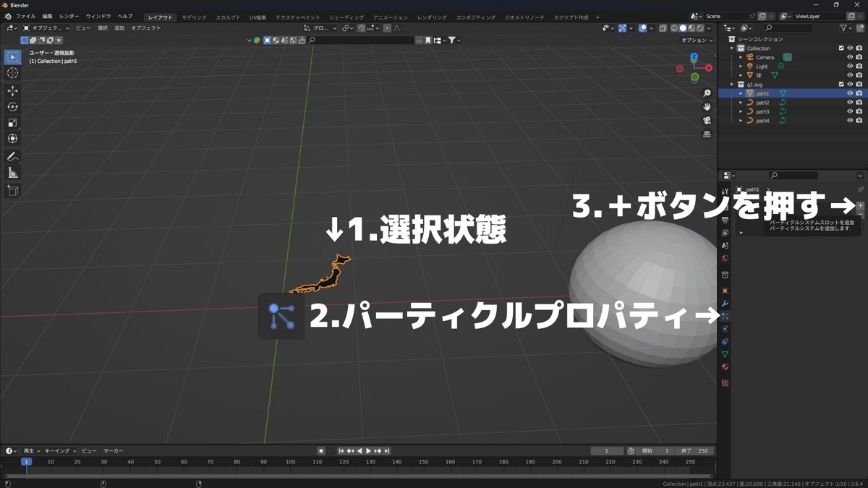Image resolution: width=868 pixels, height=488 pixels.
Task: Click frame 100 on the timeline
Action: 289,470
